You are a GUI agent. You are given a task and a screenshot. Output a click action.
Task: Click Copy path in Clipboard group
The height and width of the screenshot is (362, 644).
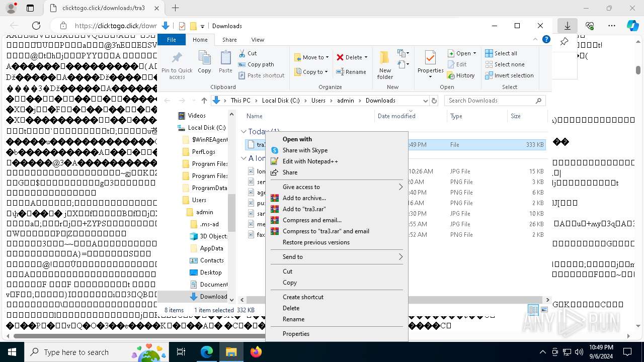256,64
